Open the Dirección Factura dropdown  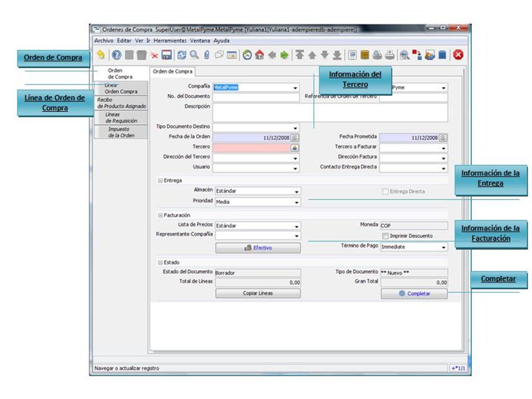coord(443,158)
